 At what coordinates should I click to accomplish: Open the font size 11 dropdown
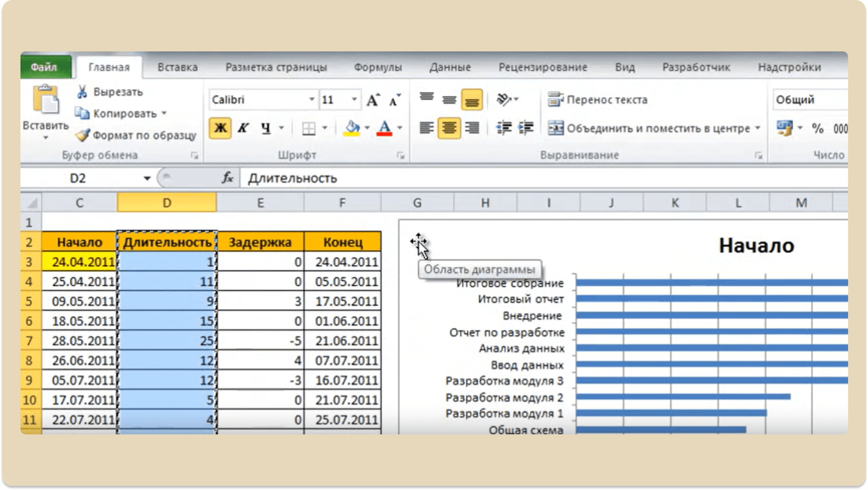[354, 99]
